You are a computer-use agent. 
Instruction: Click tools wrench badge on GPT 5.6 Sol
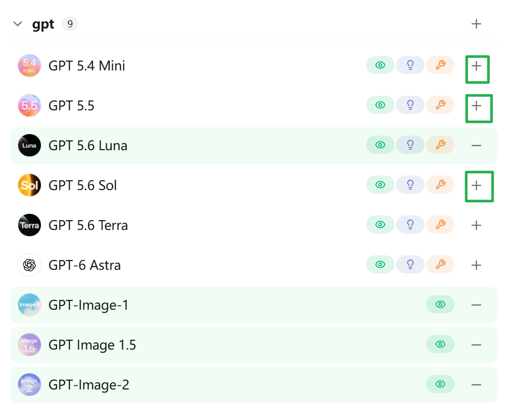pos(440,185)
